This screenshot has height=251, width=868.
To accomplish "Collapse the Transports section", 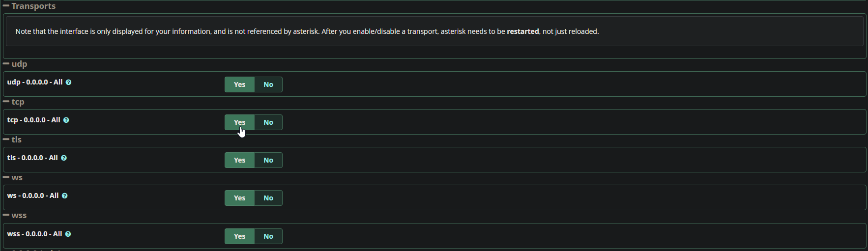I will [x=29, y=6].
